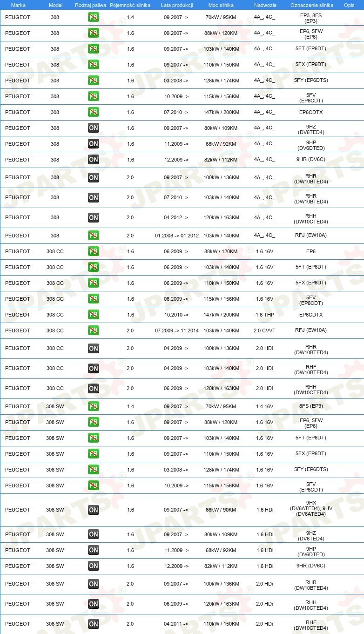Select diesel ON icon in 308 SW RHR row
This screenshot has height=634, width=364.
pyautogui.click(x=94, y=584)
